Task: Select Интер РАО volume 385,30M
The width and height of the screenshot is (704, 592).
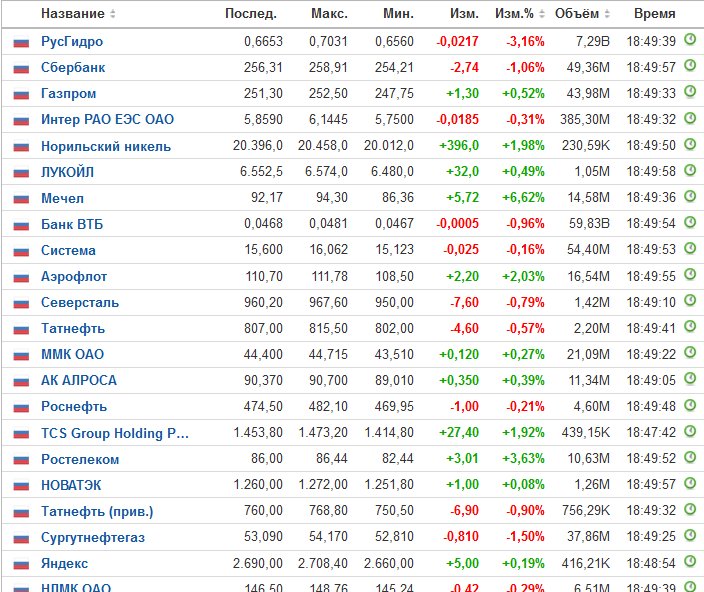Action: (585, 119)
